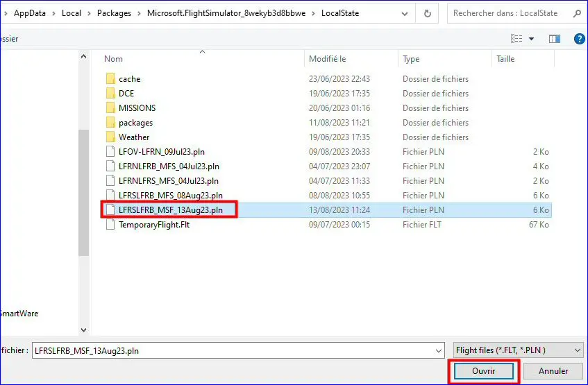This screenshot has height=385, width=588.
Task: Select the MISSIONS folder name
Action: tap(137, 108)
